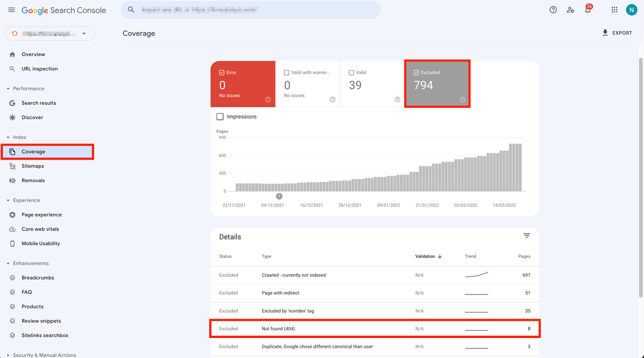Image resolution: width=644 pixels, height=358 pixels.
Task: Open the FAQ enhancement report
Action: (x=27, y=292)
